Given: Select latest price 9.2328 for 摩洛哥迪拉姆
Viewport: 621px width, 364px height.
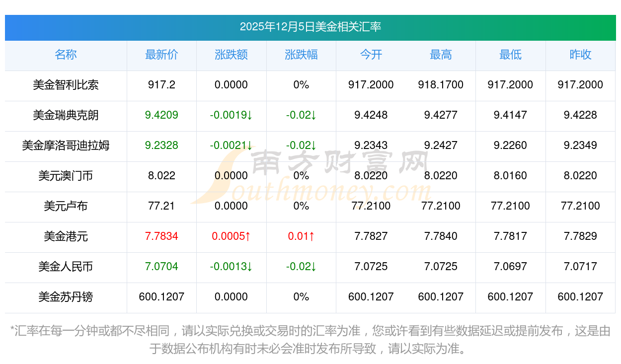Looking at the screenshot, I should 161,146.
